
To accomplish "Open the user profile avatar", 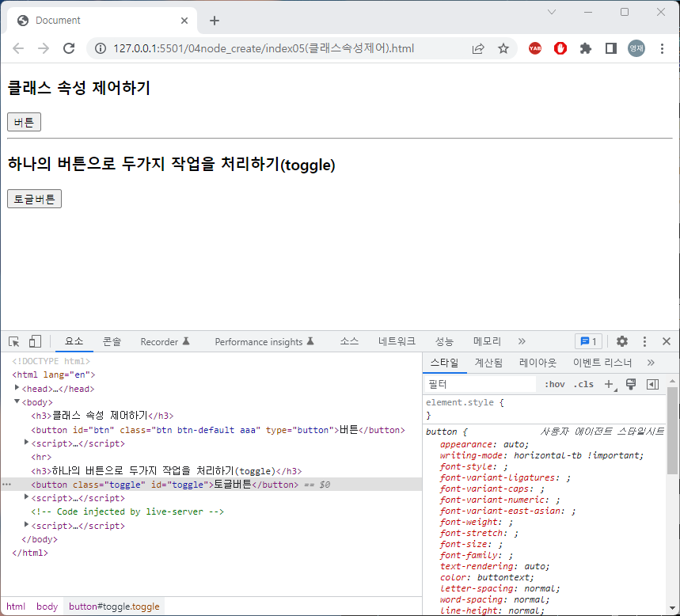I will click(636, 48).
